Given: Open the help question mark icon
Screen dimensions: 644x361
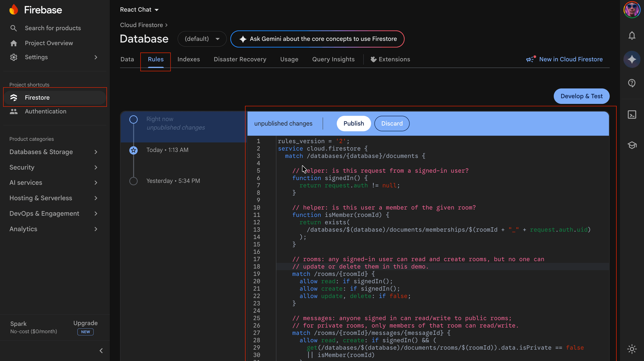Looking at the screenshot, I should pos(632,83).
